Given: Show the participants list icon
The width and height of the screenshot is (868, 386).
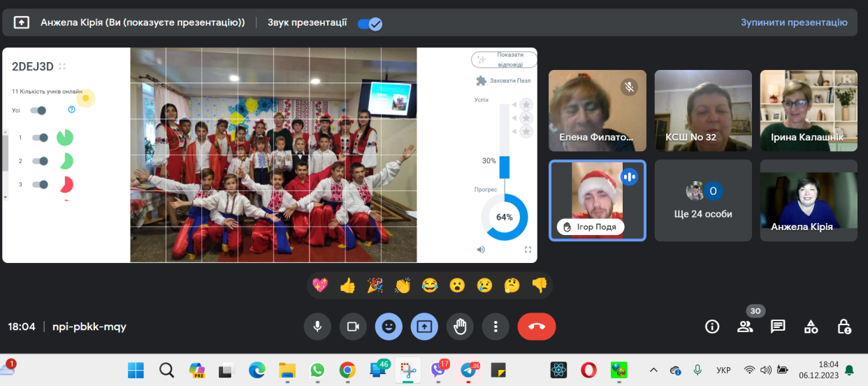Looking at the screenshot, I should (x=745, y=327).
